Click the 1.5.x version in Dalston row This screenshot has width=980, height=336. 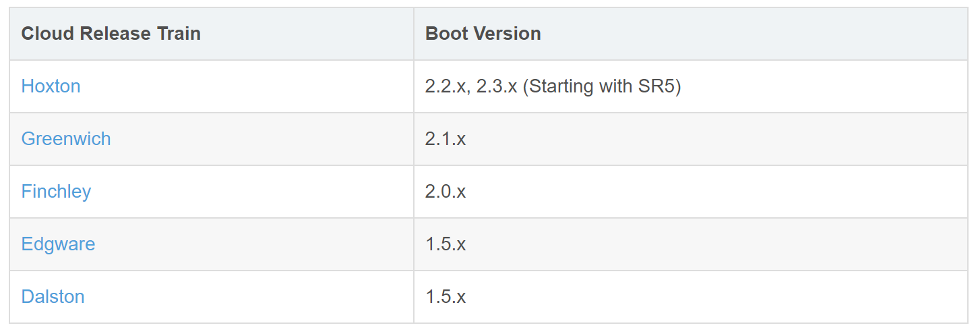coord(446,297)
